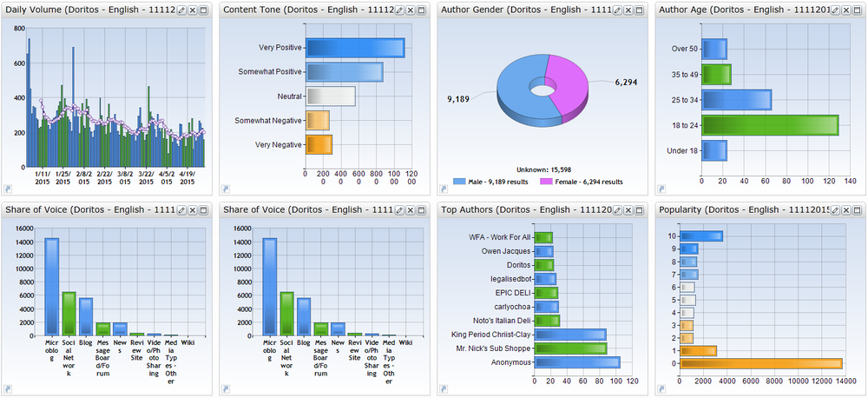This screenshot has width=868, height=398.
Task: Maximize the Top Authors panel
Action: click(x=640, y=210)
